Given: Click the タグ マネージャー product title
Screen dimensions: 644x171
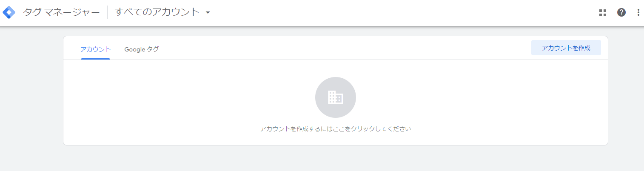Looking at the screenshot, I should pyautogui.click(x=61, y=12).
